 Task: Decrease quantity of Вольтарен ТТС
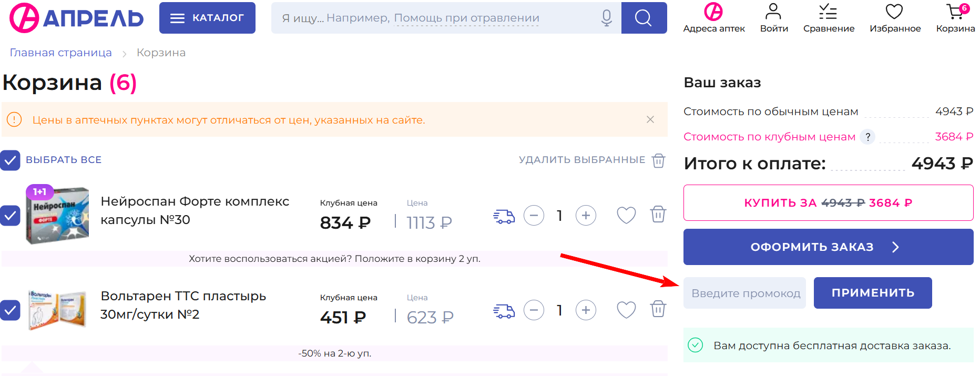pos(534,310)
